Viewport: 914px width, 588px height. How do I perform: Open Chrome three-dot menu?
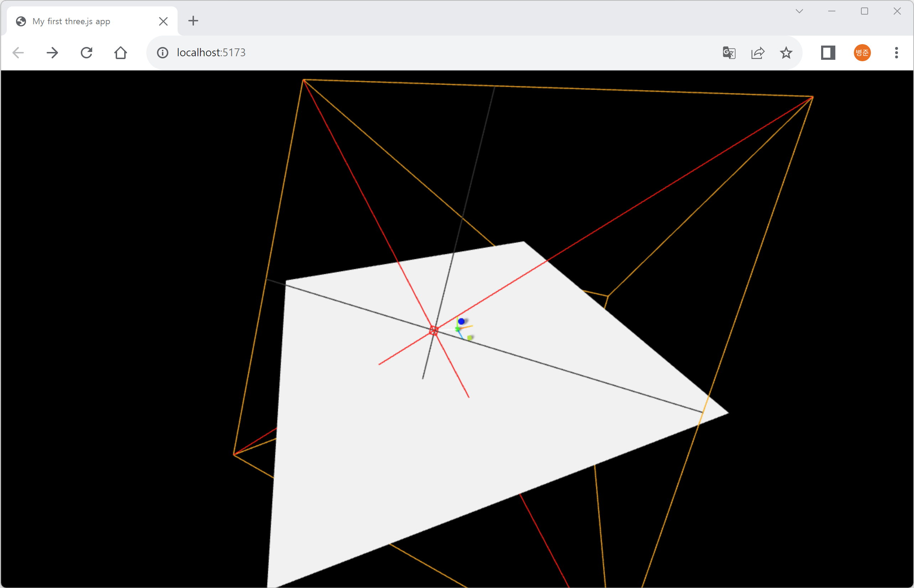coord(897,53)
